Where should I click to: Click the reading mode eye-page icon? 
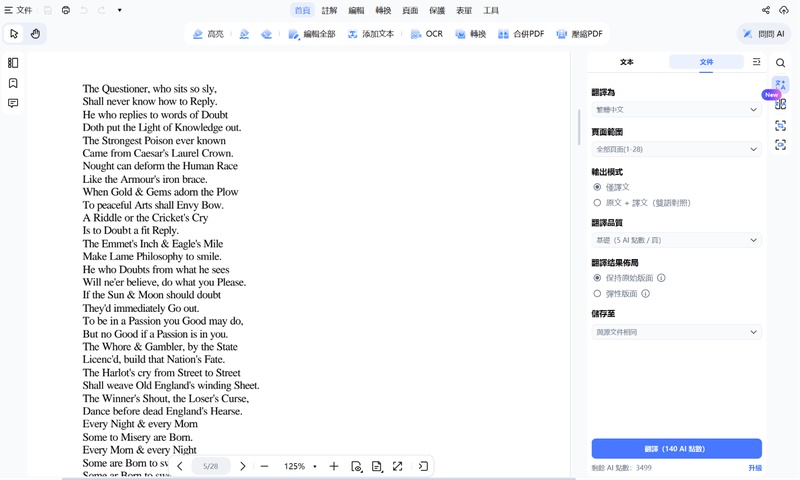357,466
